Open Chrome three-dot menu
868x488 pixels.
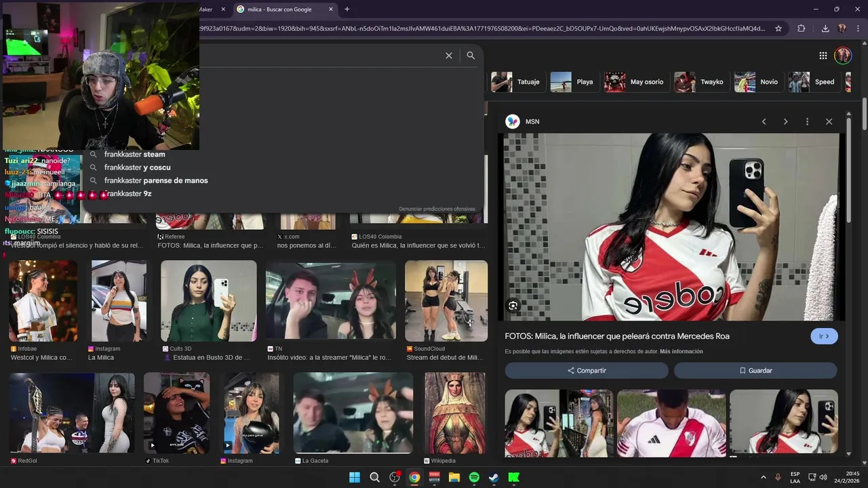point(859,28)
